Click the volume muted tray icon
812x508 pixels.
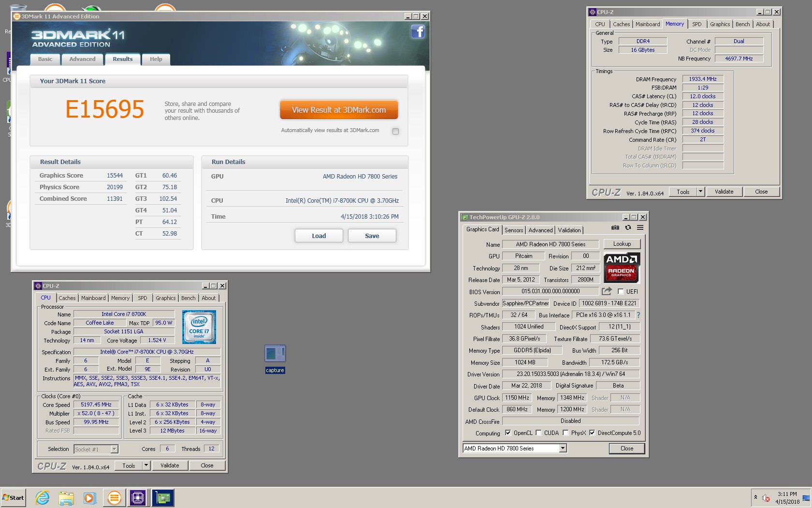(x=766, y=498)
